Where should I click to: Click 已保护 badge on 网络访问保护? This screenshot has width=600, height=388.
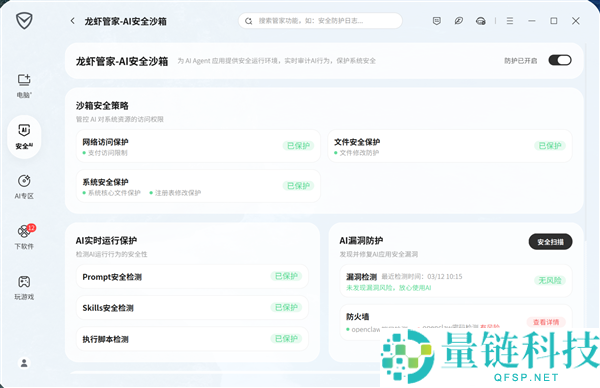click(x=298, y=146)
